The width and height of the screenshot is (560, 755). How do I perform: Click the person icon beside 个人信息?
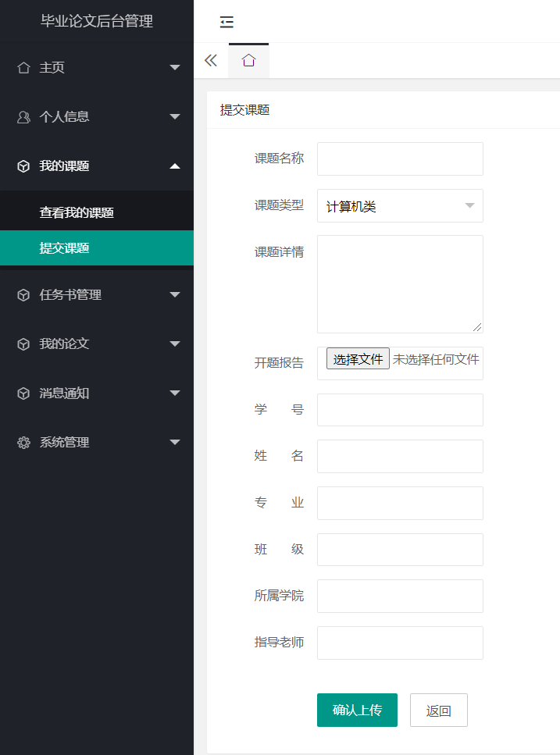pyautogui.click(x=23, y=117)
